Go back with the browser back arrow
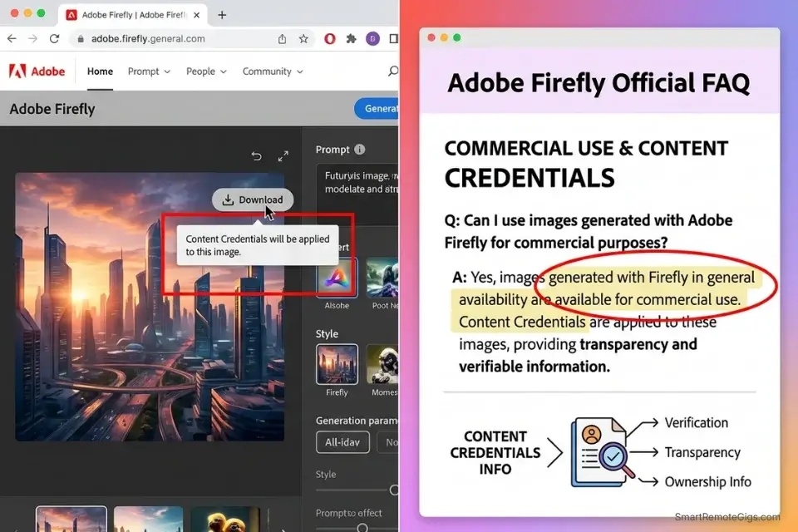This screenshot has height=532, width=798. 12,39
